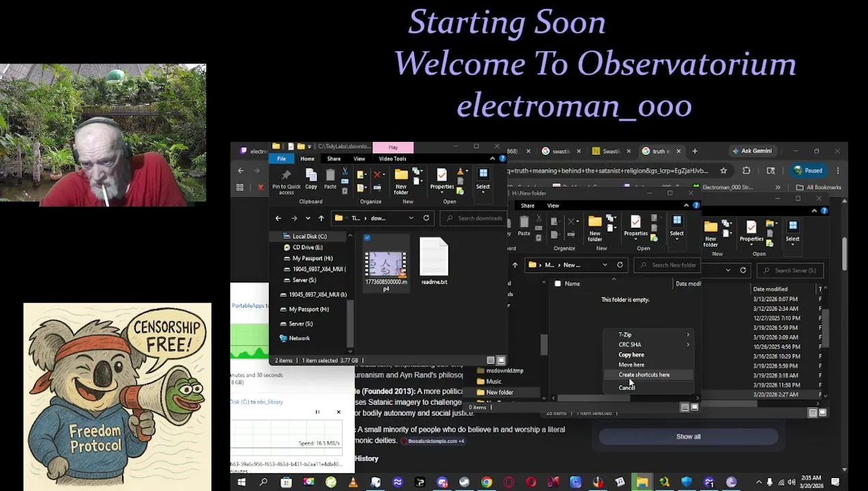The width and height of the screenshot is (868, 491).
Task: Click the Copy icon in downloads window ribbon
Action: pyautogui.click(x=311, y=179)
